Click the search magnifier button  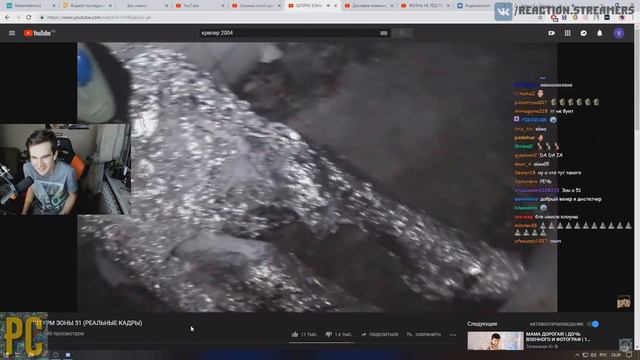click(402, 33)
